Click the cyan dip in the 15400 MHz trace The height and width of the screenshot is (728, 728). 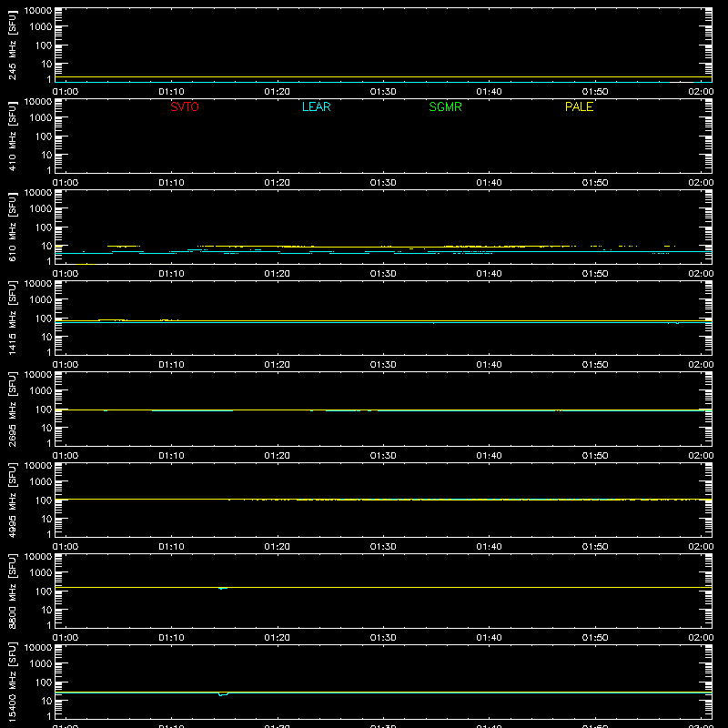tap(223, 694)
